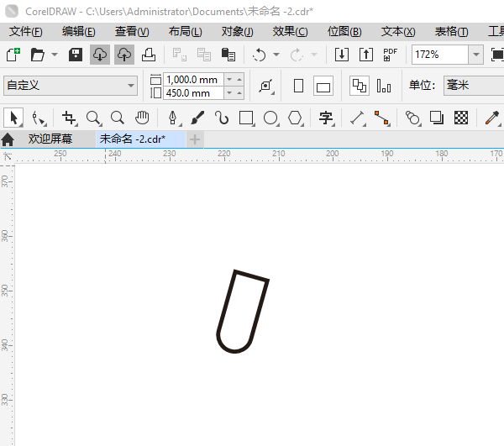Select the Connector tool
Viewport: 504px width, 446px height.
(382, 118)
